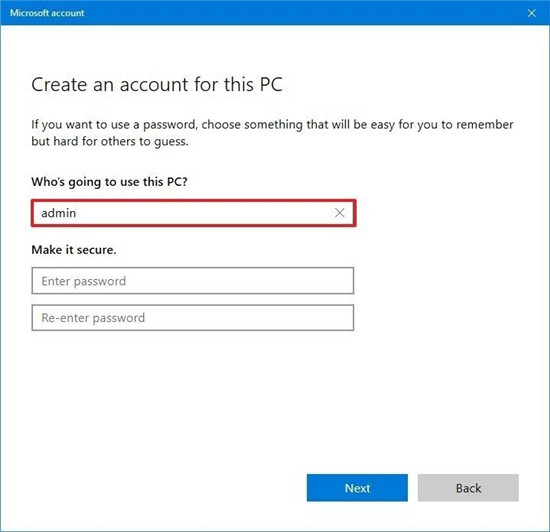Proceed by clicking the Next button
The image size is (550, 532).
click(357, 488)
